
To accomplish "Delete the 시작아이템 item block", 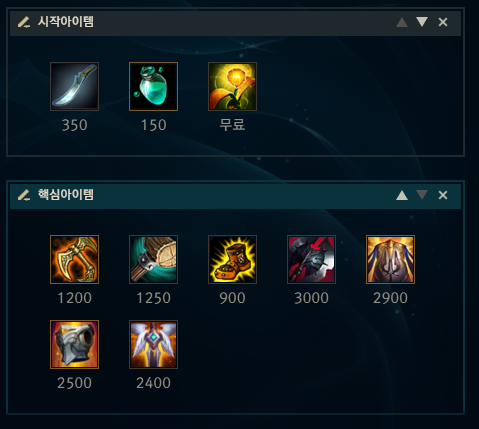I will tap(443, 22).
